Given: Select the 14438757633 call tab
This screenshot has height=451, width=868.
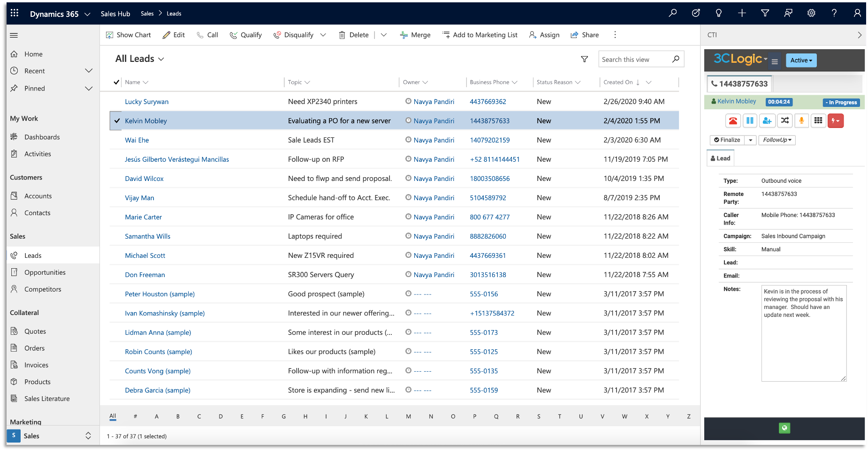Looking at the screenshot, I should [739, 83].
